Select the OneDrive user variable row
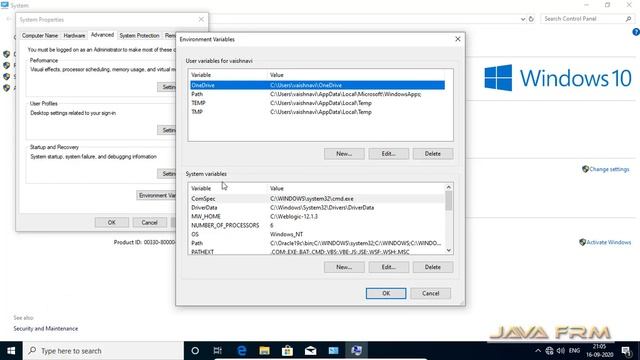 coord(318,85)
